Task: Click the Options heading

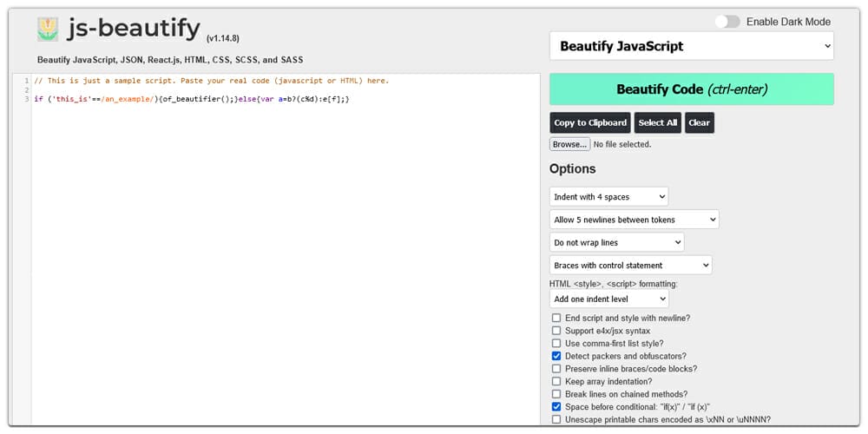Action: (572, 169)
